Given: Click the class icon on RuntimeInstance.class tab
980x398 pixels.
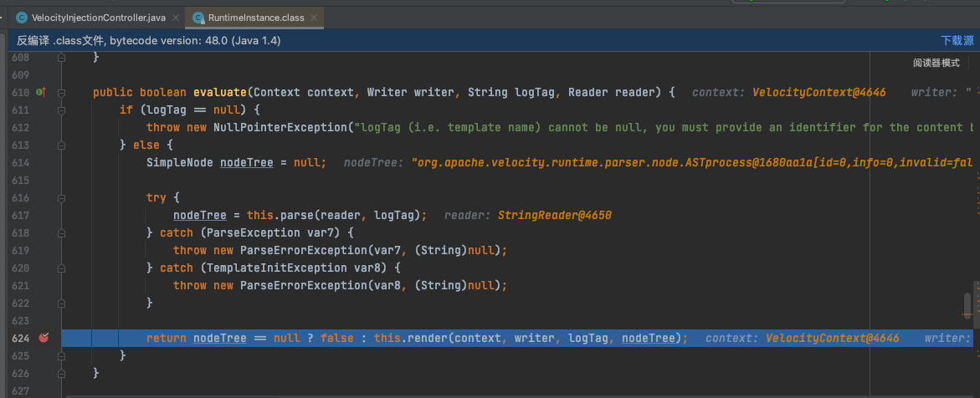Looking at the screenshot, I should (198, 18).
